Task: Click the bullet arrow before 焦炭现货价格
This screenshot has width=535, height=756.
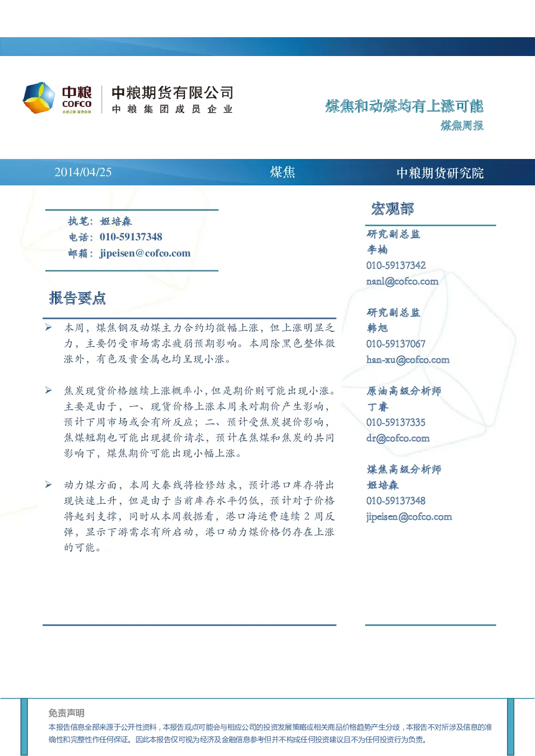Action: click(49, 391)
